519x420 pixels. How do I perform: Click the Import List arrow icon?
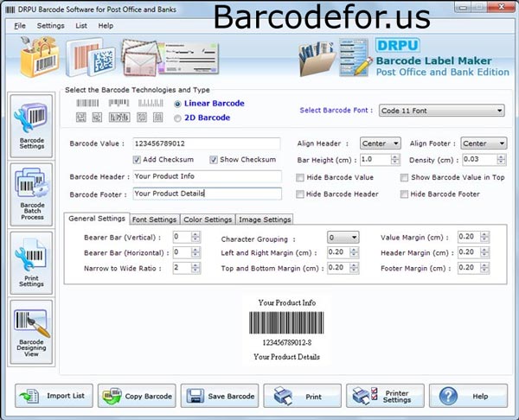click(29, 396)
